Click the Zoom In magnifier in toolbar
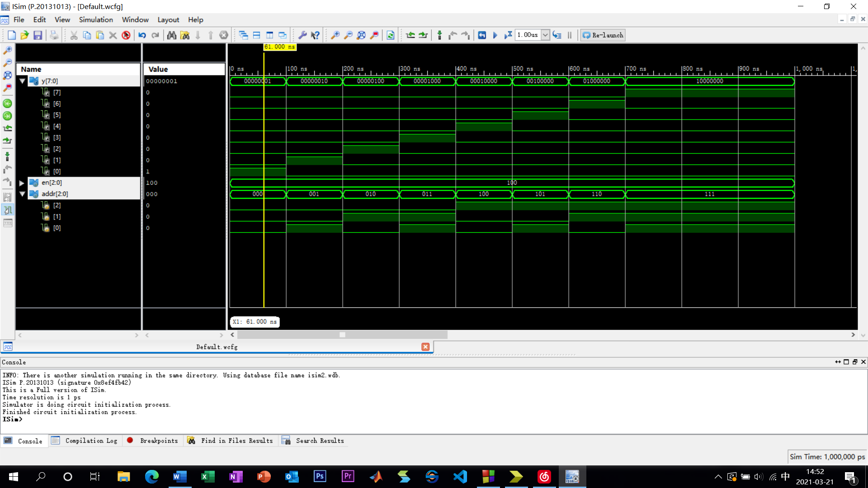 [335, 35]
